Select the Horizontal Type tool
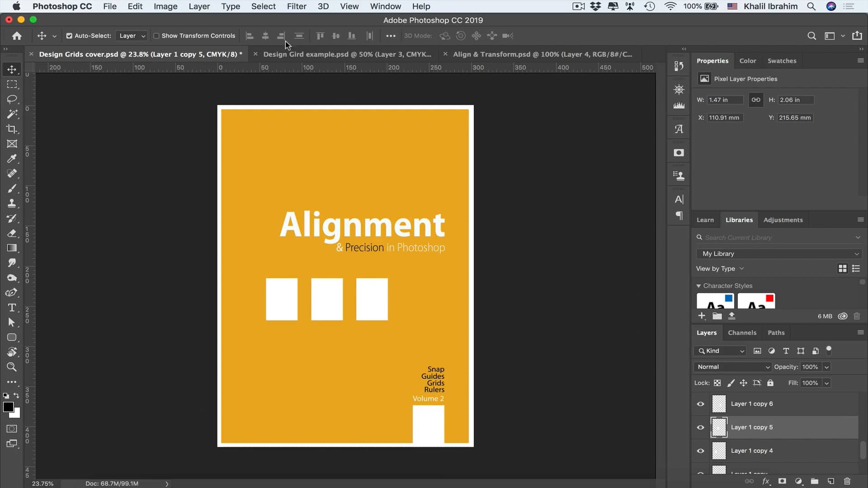Viewport: 868px width, 488px height. coord(12,308)
